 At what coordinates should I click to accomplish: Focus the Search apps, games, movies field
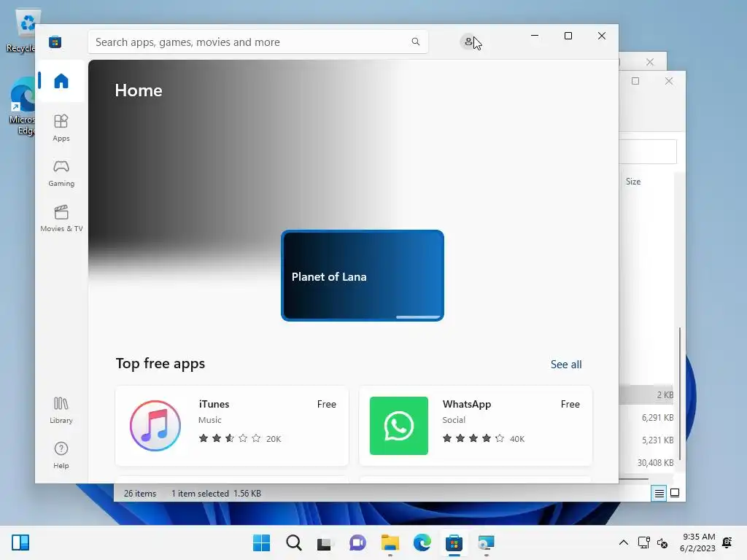[x=258, y=42]
